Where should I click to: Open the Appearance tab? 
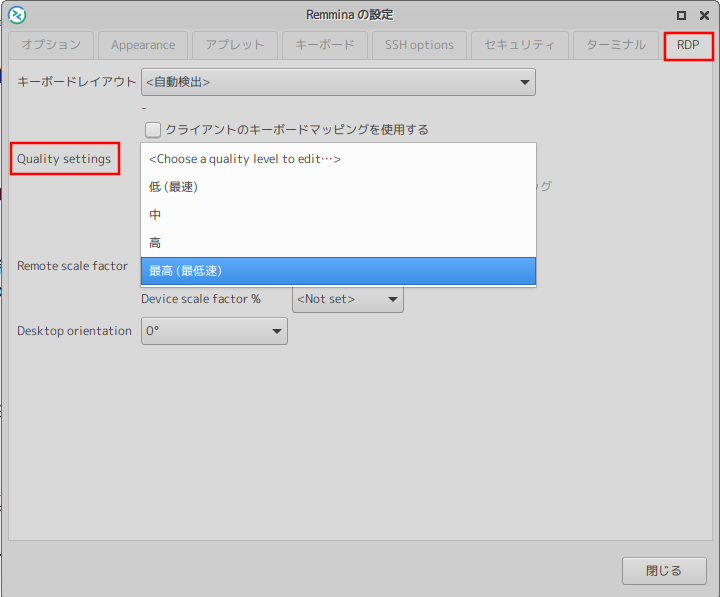coord(143,45)
